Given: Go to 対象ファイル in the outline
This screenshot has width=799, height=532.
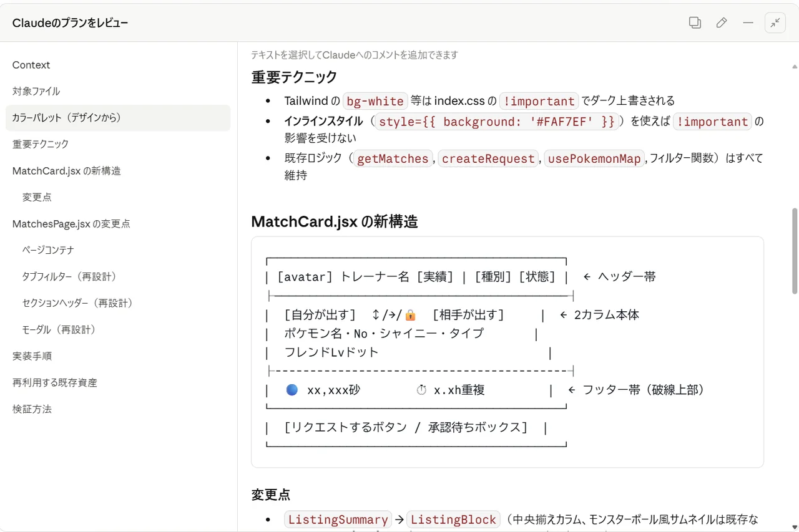Looking at the screenshot, I should (x=36, y=91).
